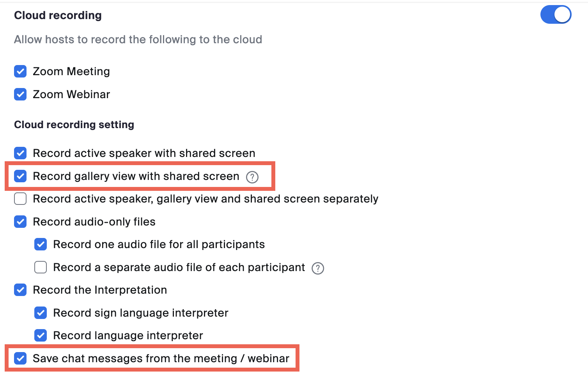Disable Record audio-only files
The width and height of the screenshot is (588, 377).
[x=20, y=222]
